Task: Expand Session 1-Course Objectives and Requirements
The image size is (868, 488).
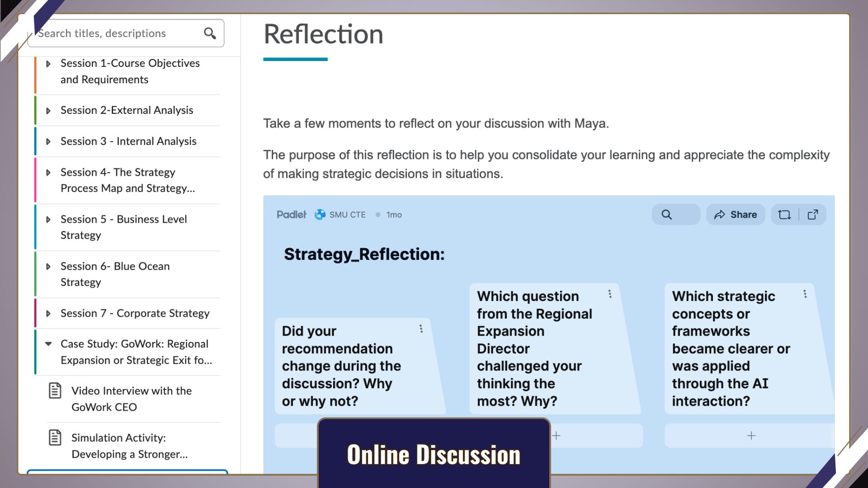Action: click(x=48, y=64)
